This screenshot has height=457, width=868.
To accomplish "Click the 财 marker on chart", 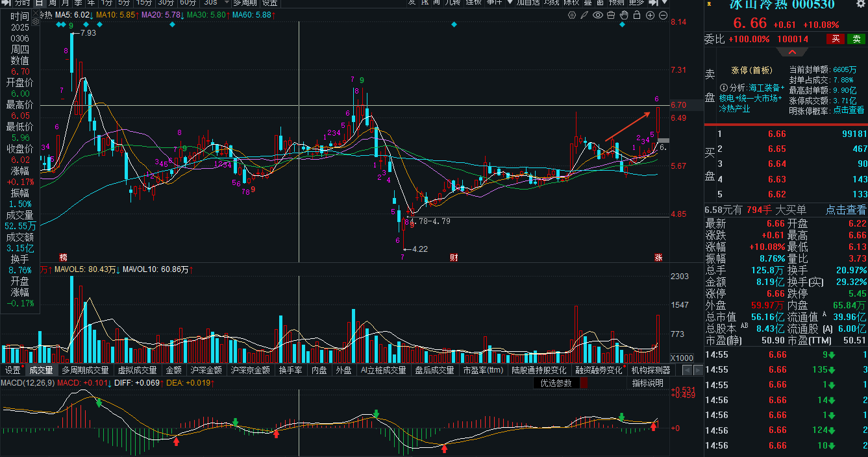I will [x=454, y=257].
